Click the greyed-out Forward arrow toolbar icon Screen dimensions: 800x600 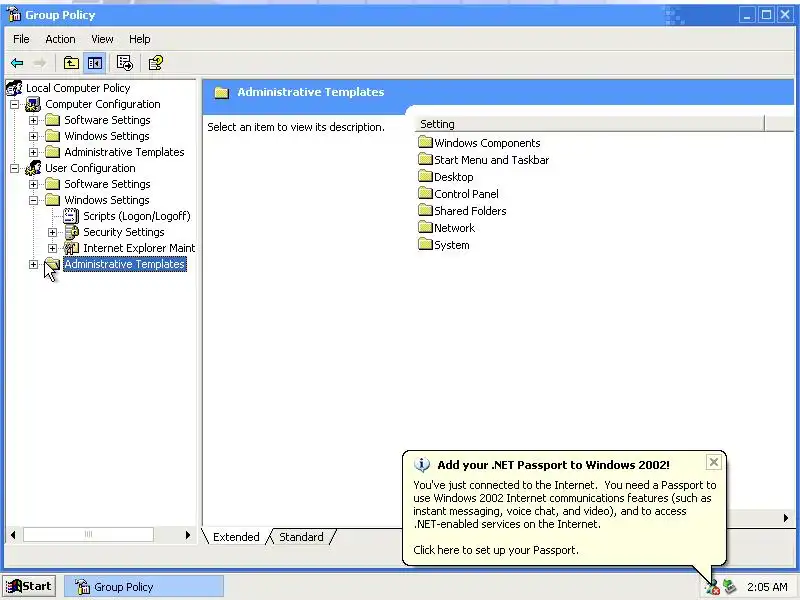(x=39, y=63)
